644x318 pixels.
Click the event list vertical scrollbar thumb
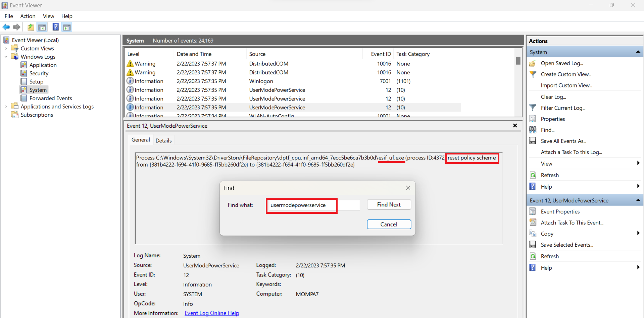point(518,61)
